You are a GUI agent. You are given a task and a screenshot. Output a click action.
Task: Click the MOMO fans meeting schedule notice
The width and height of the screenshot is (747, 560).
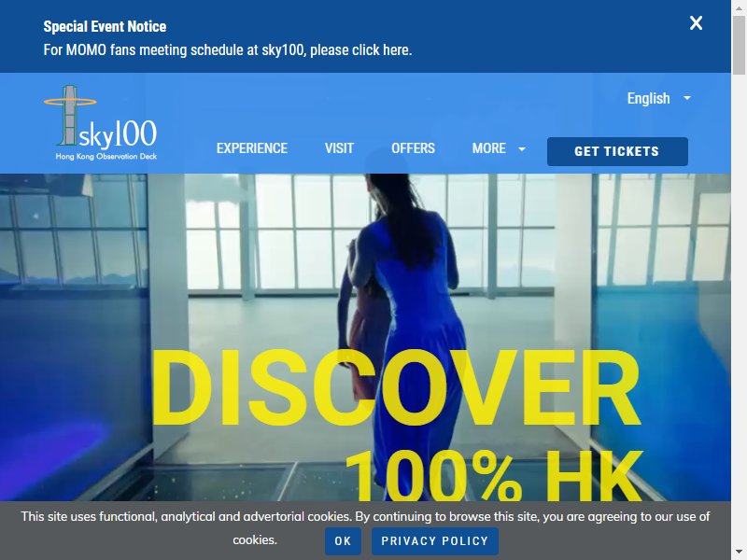(x=228, y=50)
